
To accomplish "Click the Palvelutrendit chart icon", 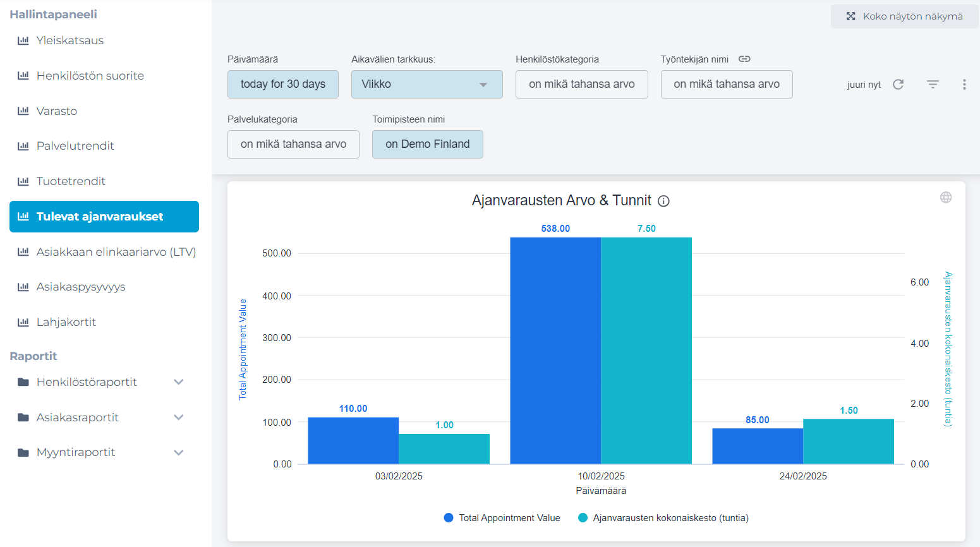I will pos(23,146).
